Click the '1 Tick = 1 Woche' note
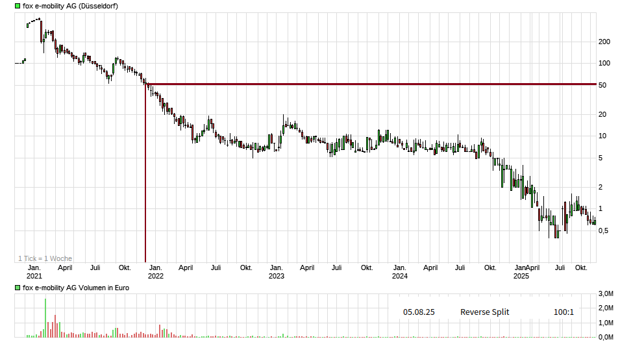Screen dimensions: 644x348 [x=45, y=258]
